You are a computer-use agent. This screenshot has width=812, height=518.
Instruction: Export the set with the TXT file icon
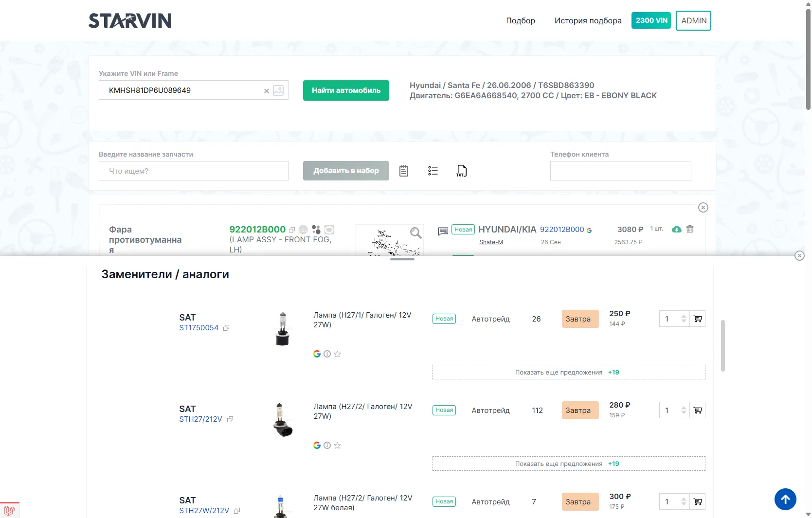tap(462, 171)
